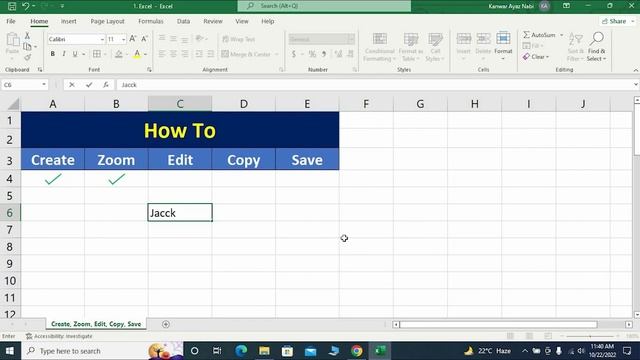Switch to the Formulas tab

(x=151, y=21)
